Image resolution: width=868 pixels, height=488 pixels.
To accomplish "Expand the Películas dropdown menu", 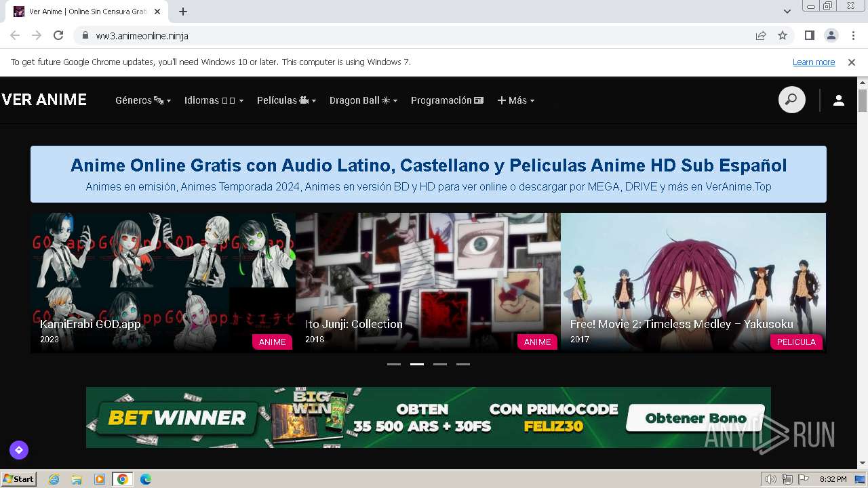I will coord(286,100).
